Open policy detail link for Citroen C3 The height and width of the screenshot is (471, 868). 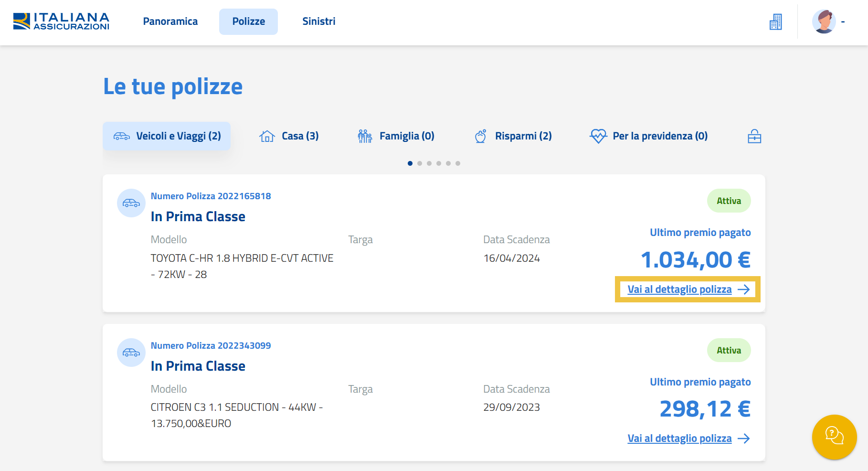pos(679,439)
